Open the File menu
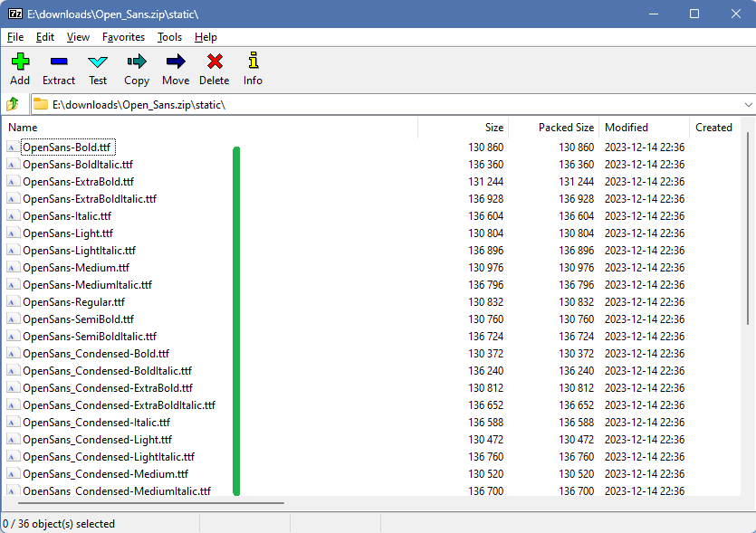 (x=15, y=37)
